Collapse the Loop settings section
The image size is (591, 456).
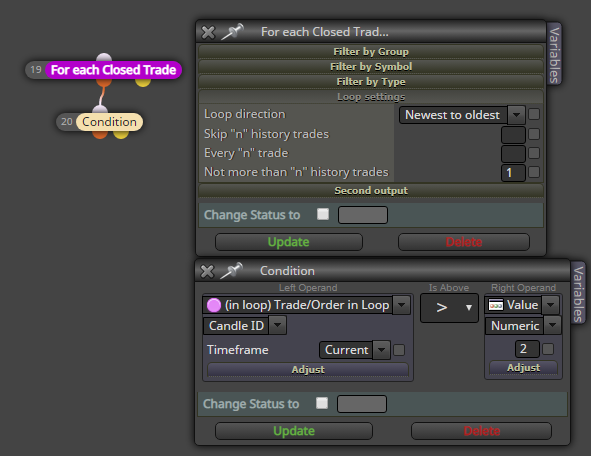coord(371,97)
